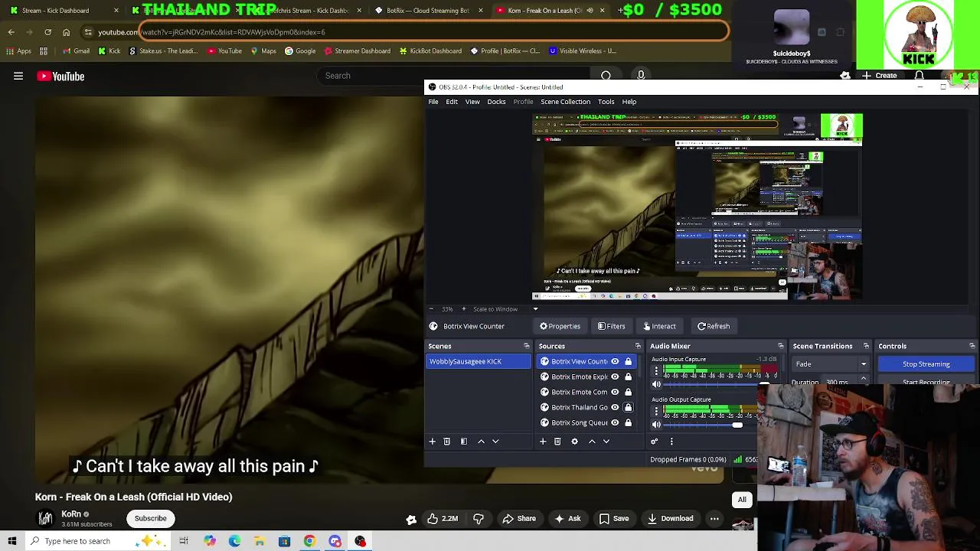Go back in browser history
Screen dimensions: 980x551
click(x=11, y=32)
